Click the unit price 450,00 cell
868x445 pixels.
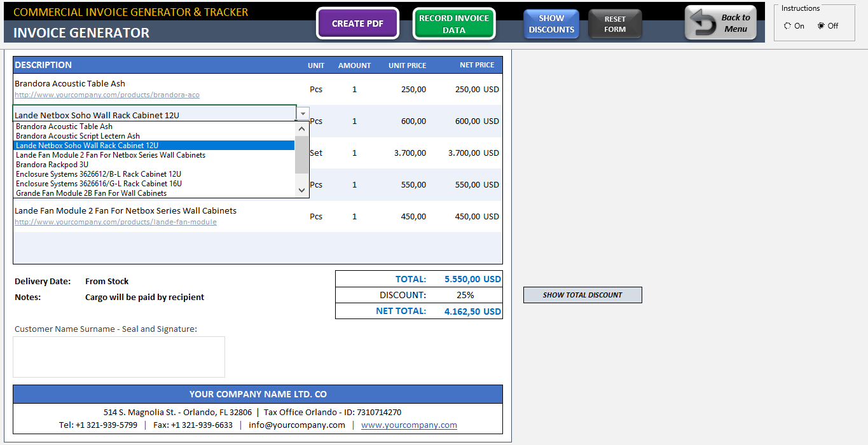(414, 216)
